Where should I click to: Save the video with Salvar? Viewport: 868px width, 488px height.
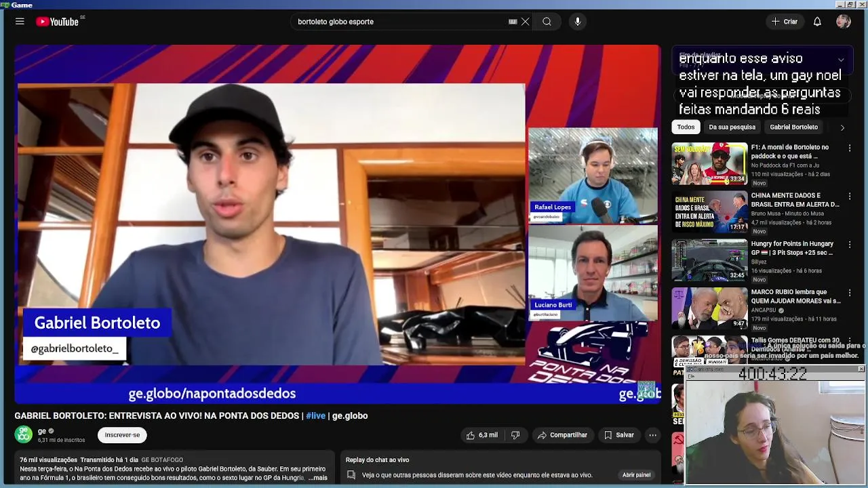click(618, 435)
